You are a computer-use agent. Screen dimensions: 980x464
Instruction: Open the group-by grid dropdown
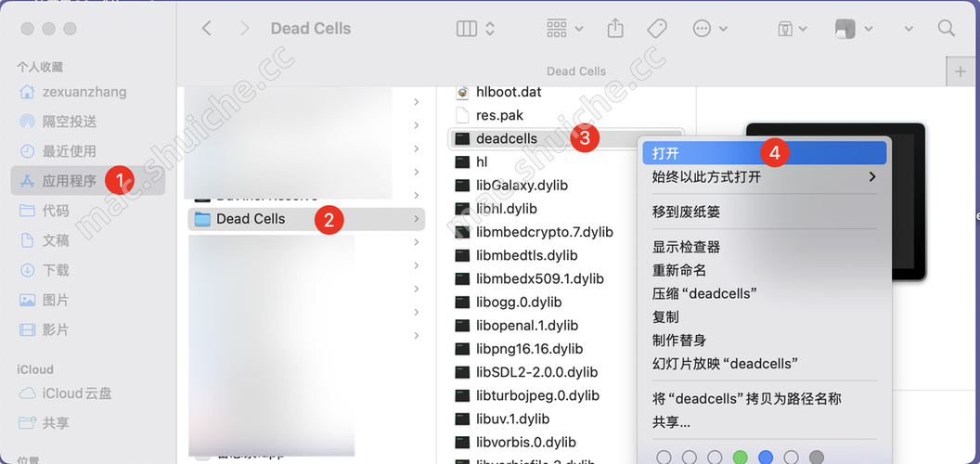pos(564,28)
